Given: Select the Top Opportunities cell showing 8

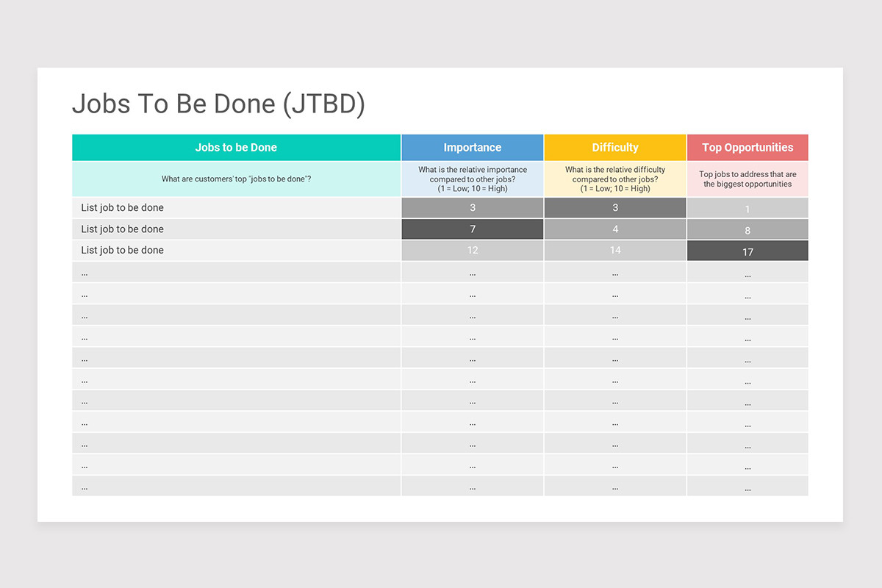Looking at the screenshot, I should (747, 229).
